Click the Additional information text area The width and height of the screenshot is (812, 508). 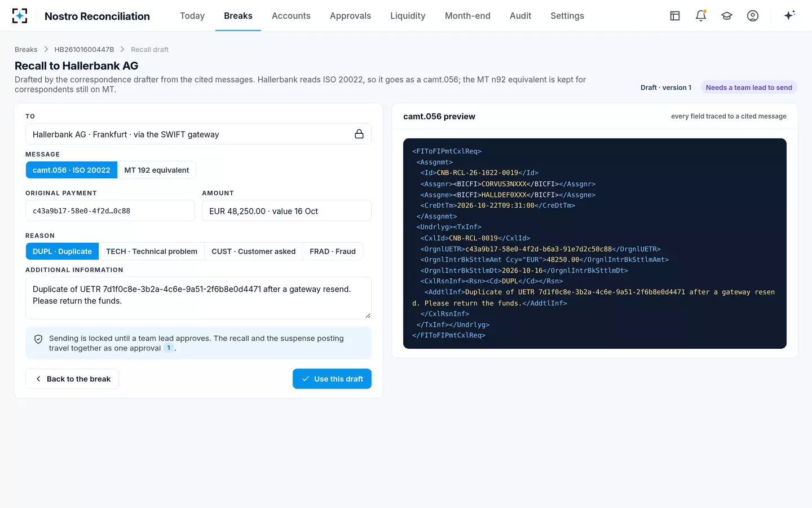(198, 298)
